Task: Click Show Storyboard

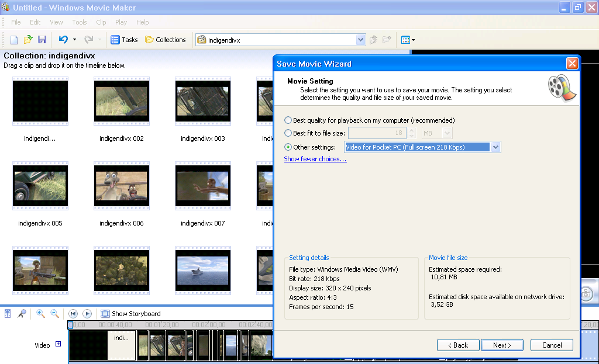Action: (130, 314)
